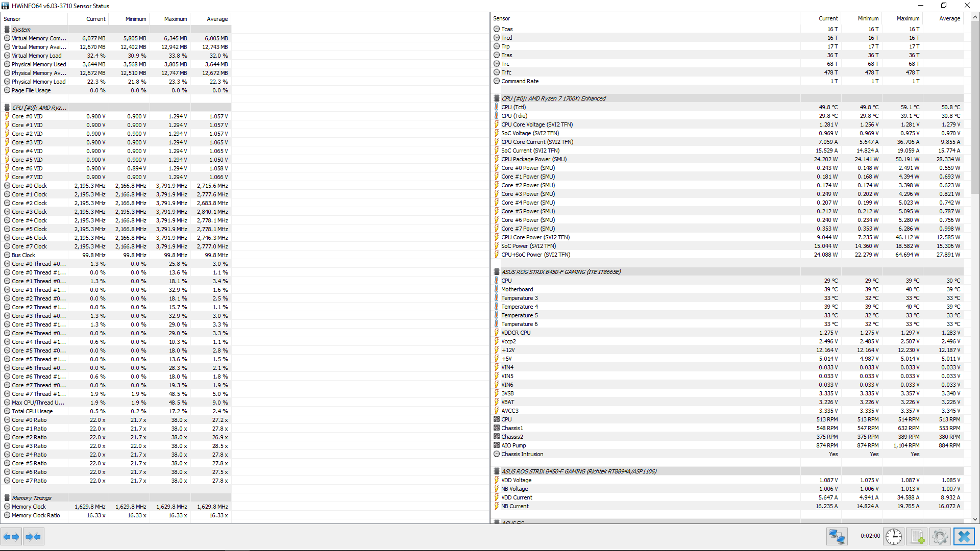Click the shrink columns arrows button
Viewport: 980px width, 551px height.
[x=33, y=537]
